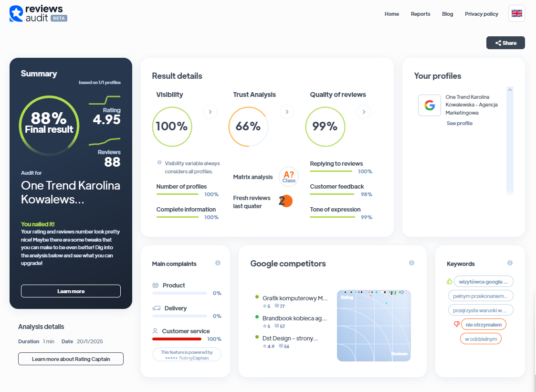Click the Share button

coord(505,43)
